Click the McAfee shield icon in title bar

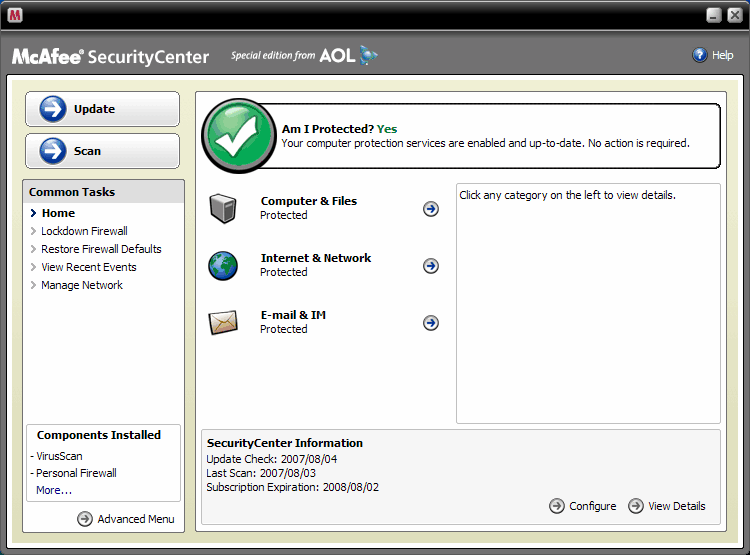click(15, 15)
